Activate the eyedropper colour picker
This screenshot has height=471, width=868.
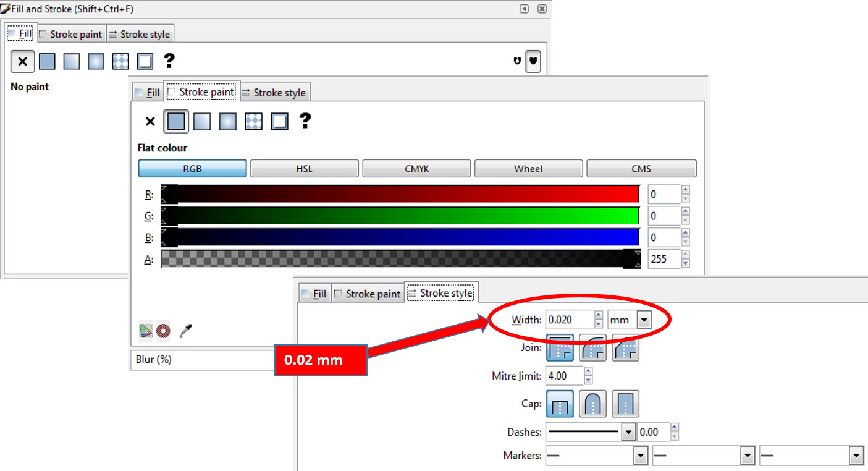(x=185, y=331)
